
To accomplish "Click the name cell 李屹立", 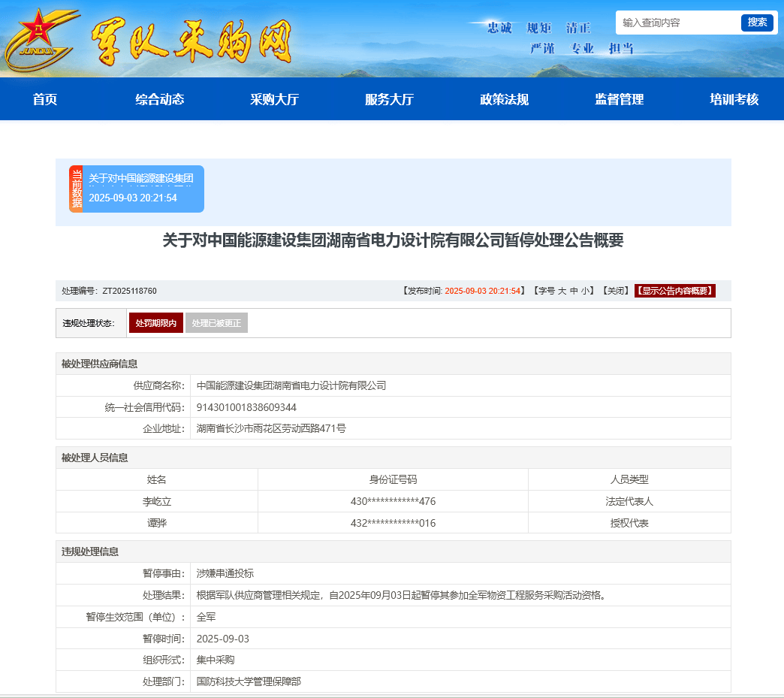I will tap(157, 501).
